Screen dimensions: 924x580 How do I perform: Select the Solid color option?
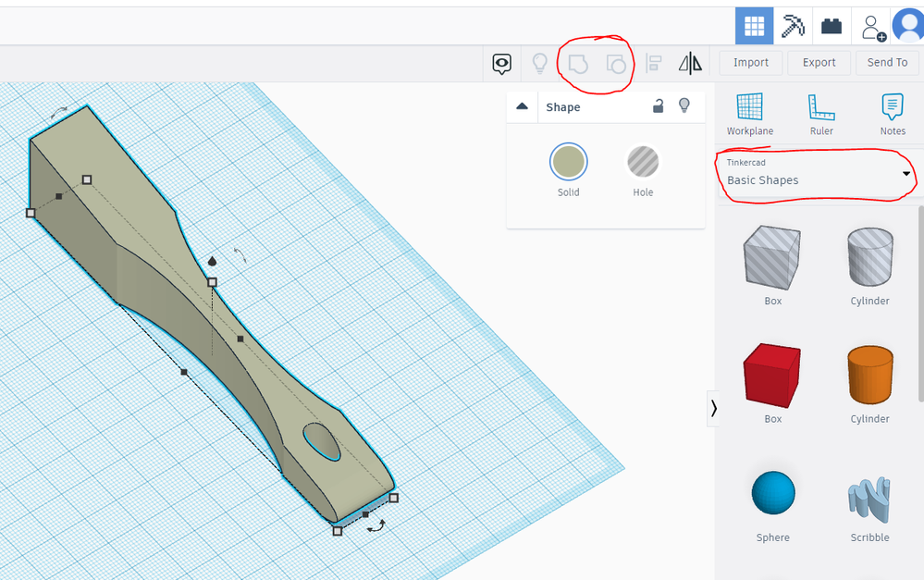pyautogui.click(x=568, y=162)
